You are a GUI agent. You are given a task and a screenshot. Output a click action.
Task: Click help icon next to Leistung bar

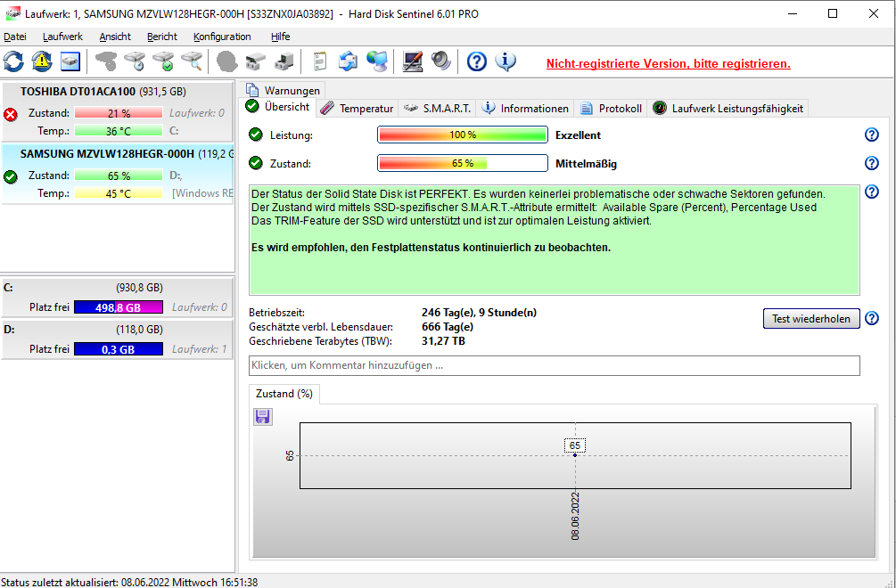pyautogui.click(x=871, y=135)
